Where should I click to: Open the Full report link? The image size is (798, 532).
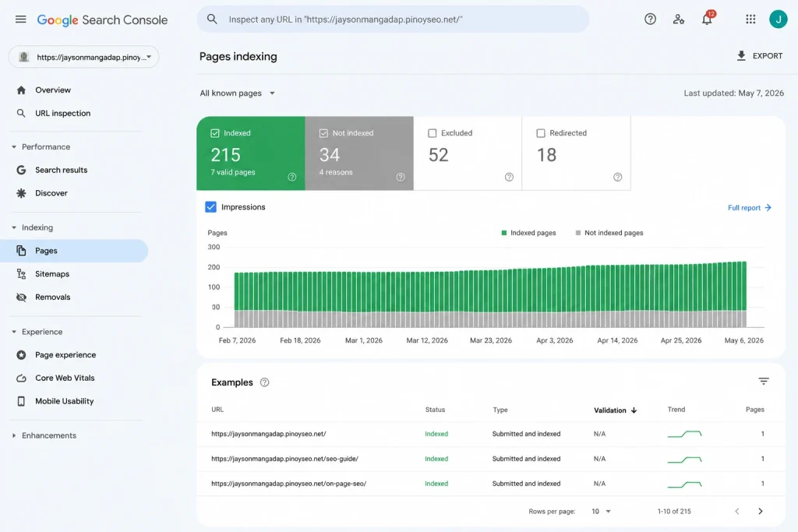click(x=750, y=207)
